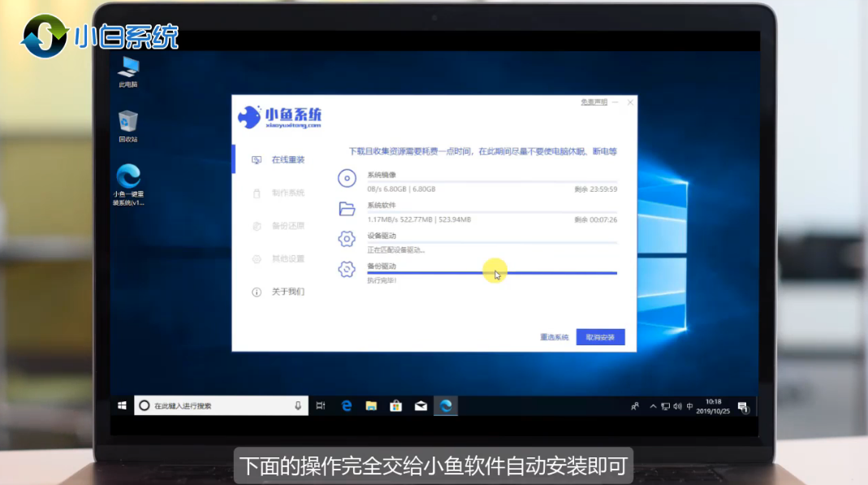Open Task View on the taskbar
868x485 pixels.
(321, 406)
